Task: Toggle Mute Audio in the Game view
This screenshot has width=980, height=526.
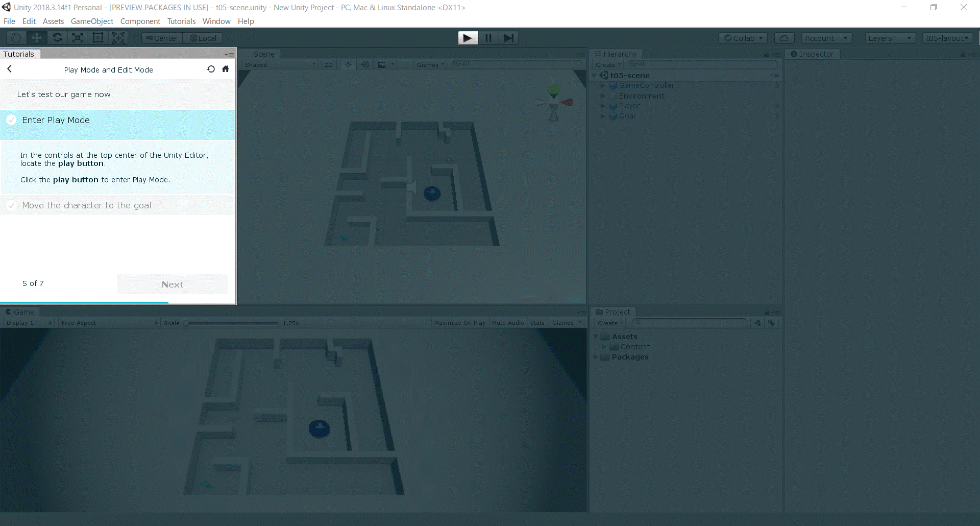Action: [x=508, y=323]
